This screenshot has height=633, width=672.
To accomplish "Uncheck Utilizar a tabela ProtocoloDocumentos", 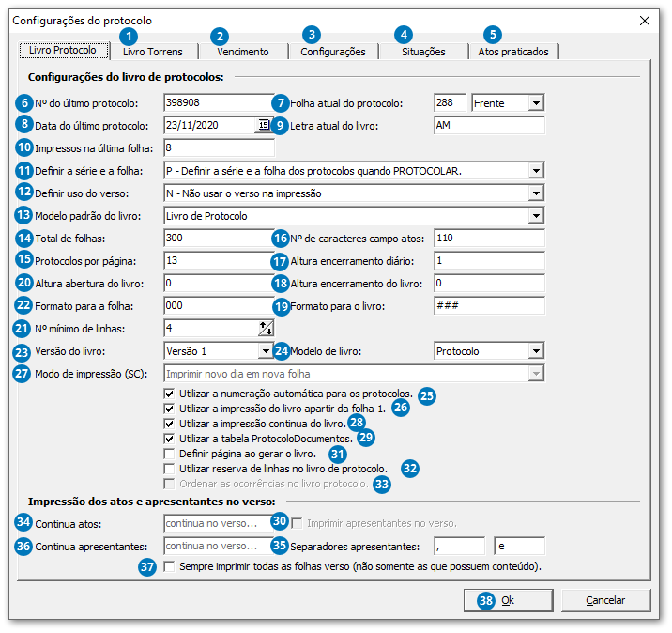I will click(x=169, y=439).
